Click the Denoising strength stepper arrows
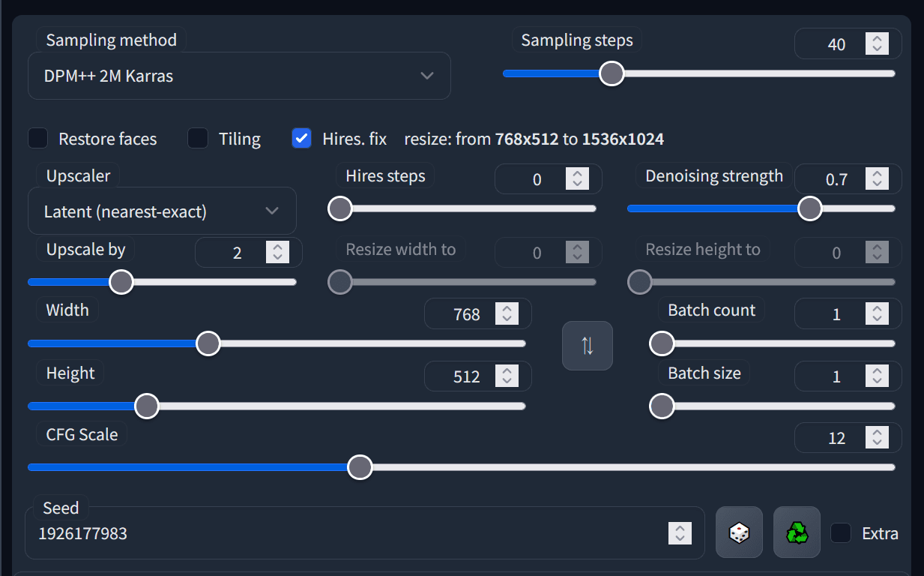Screen dimensions: 924x576 pyautogui.click(x=876, y=178)
